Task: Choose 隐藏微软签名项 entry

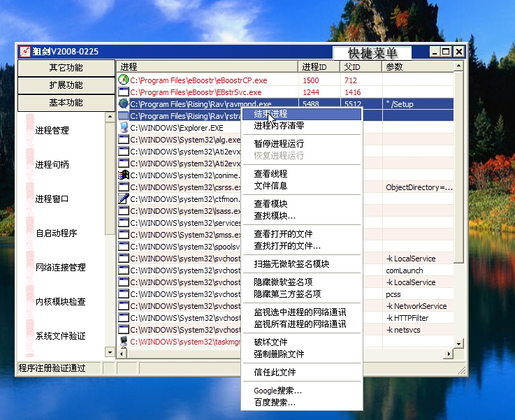Action: pyautogui.click(x=302, y=282)
